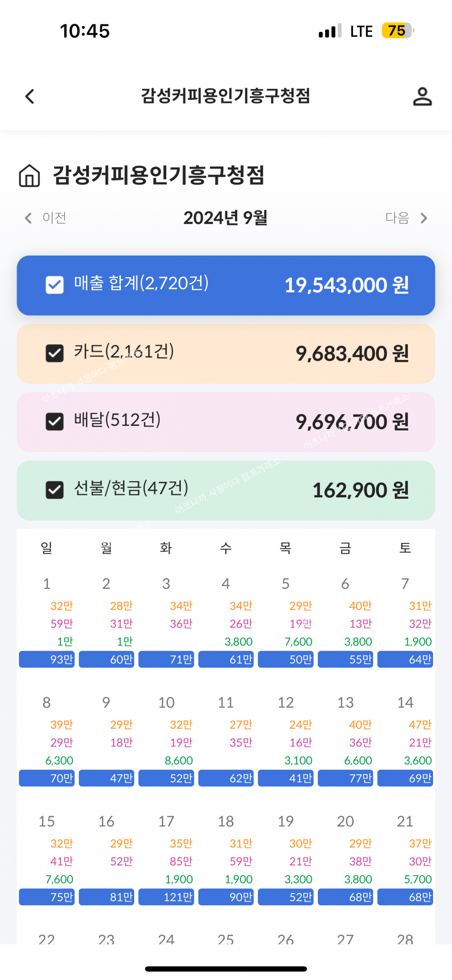Select the 일 weekday column header
This screenshot has height=980, width=452.
pos(47,548)
